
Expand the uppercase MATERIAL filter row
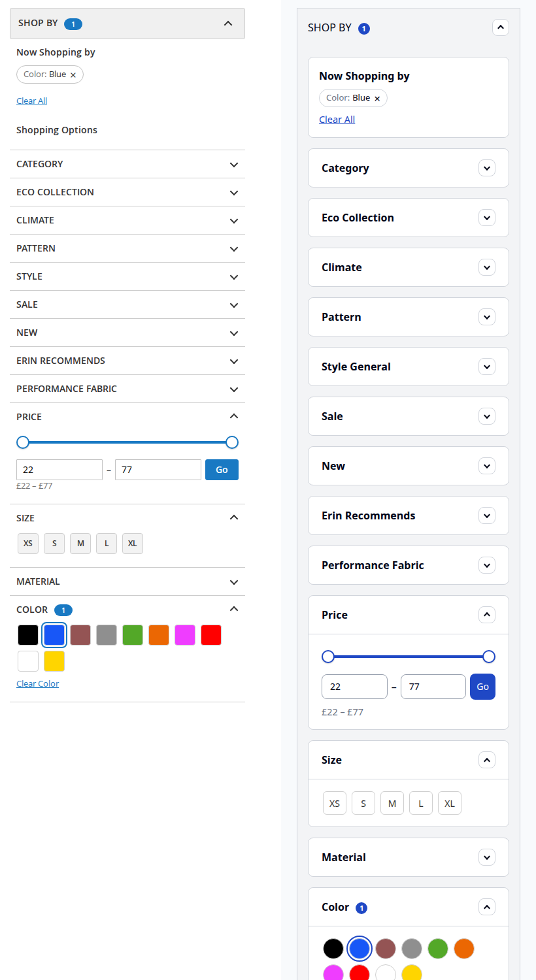coord(127,581)
